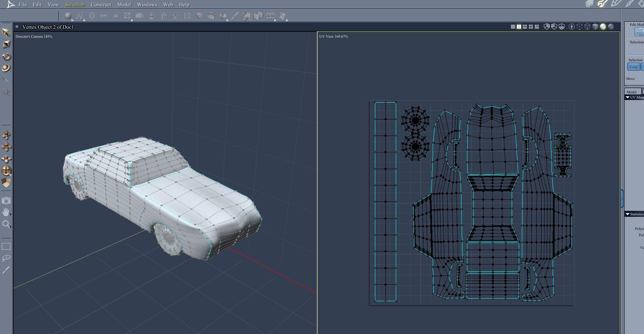The width and height of the screenshot is (644, 334).
Task: Click the Loop selection button
Action: (x=634, y=67)
